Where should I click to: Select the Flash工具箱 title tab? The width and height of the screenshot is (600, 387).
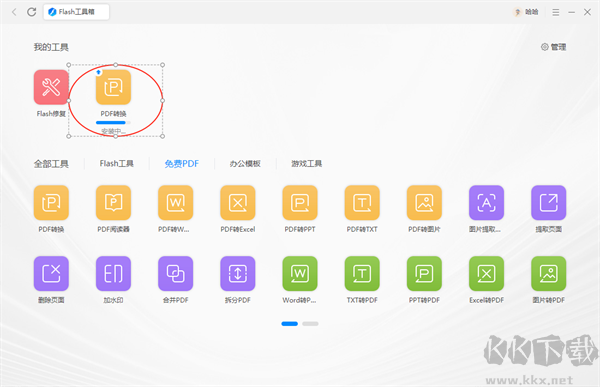(x=76, y=12)
